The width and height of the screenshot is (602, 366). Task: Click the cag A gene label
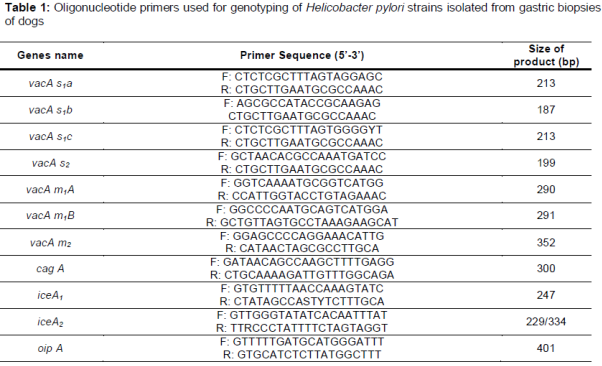point(50,268)
